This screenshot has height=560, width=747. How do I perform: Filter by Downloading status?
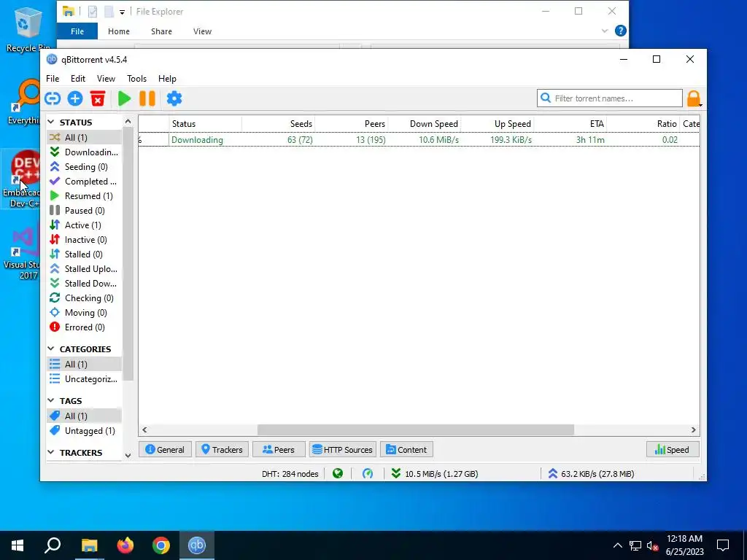pyautogui.click(x=84, y=152)
